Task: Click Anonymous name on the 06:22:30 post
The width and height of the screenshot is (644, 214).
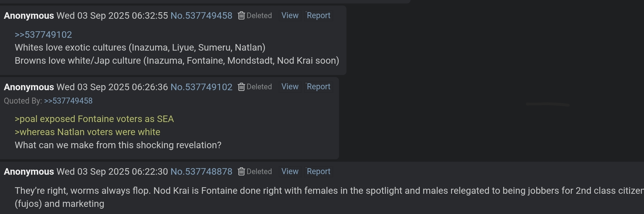Action: [29, 172]
